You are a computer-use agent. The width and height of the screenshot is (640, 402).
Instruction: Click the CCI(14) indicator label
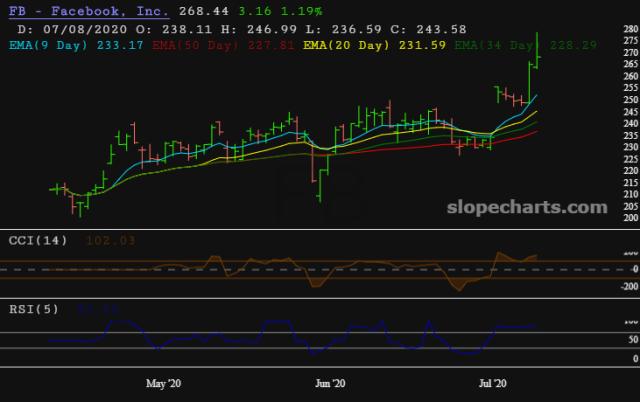[38, 240]
